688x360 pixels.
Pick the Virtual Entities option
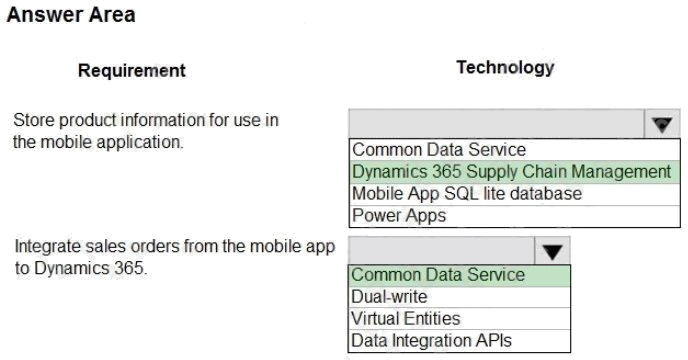[x=459, y=319]
